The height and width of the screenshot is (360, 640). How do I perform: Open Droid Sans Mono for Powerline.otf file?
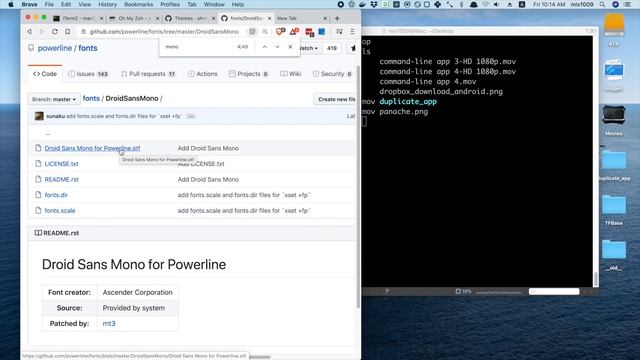[92, 148]
